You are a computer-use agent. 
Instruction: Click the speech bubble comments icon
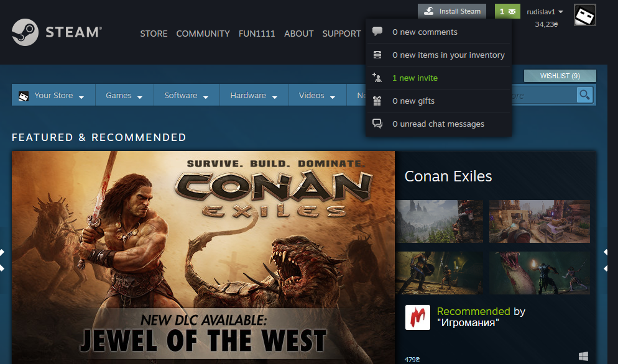377,32
